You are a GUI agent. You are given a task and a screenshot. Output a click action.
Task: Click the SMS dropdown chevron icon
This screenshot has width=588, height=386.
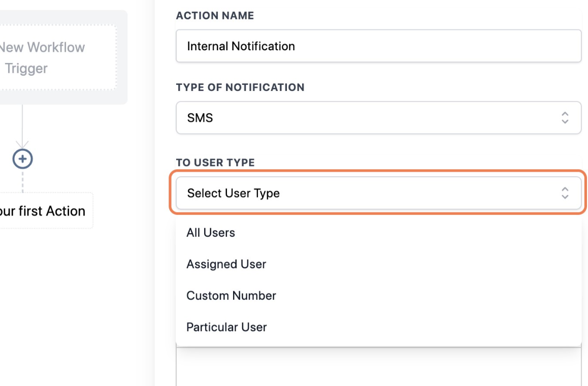[x=565, y=117]
